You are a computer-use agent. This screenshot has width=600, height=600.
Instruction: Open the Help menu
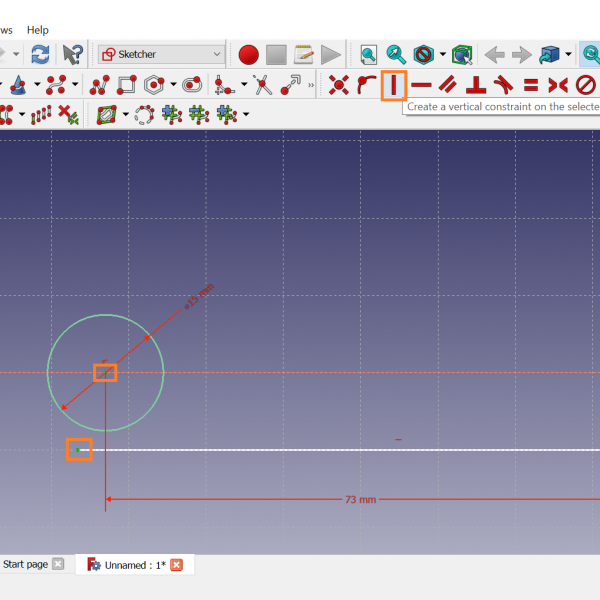[37, 30]
